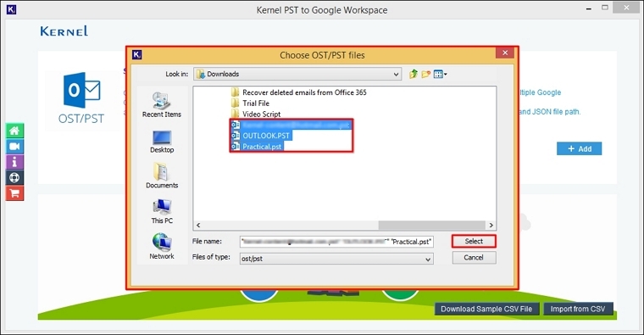644x335 pixels.
Task: Open the view menu icon in dialog
Action: pyautogui.click(x=441, y=75)
